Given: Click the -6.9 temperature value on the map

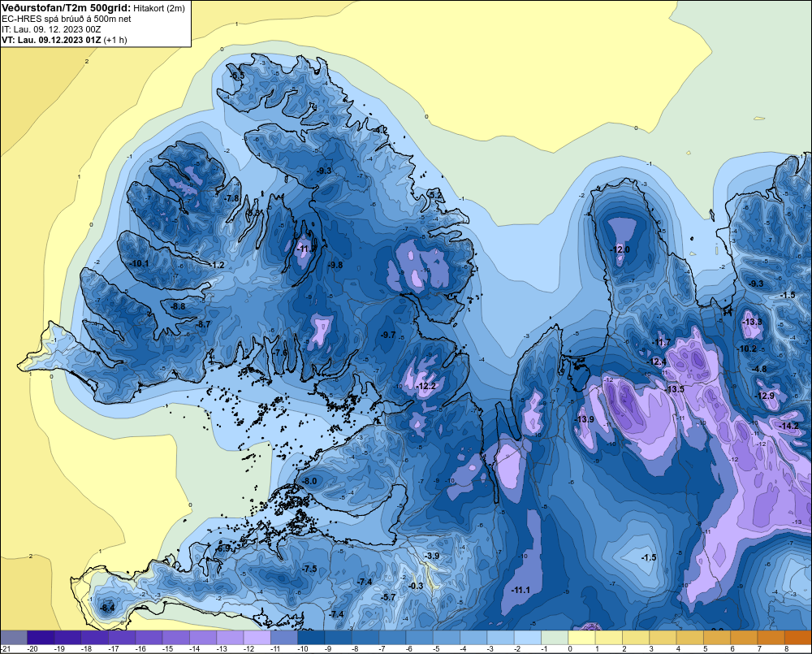Looking at the screenshot, I should tap(223, 548).
